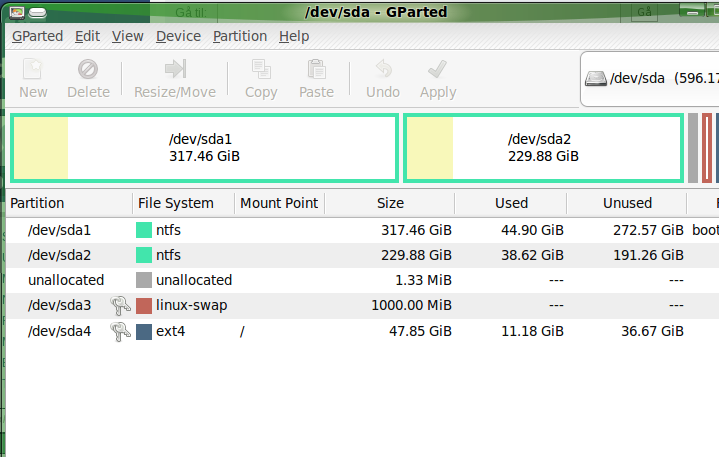Click the key icon beside /dev/sda4

click(x=121, y=330)
